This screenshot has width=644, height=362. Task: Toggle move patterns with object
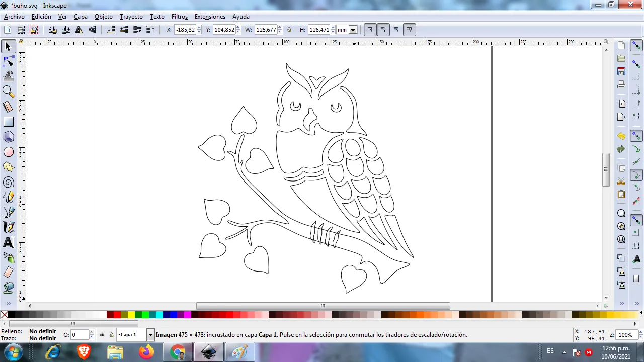409,30
